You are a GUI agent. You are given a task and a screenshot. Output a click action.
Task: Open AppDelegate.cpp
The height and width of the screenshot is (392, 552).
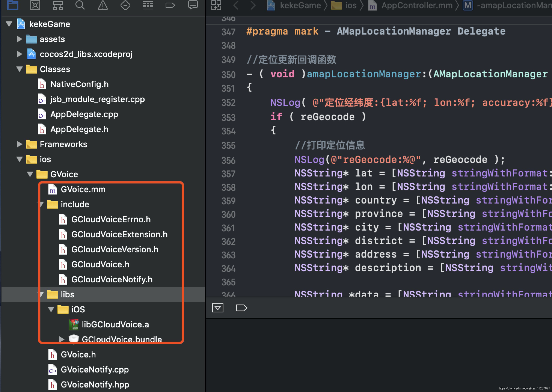coord(84,114)
